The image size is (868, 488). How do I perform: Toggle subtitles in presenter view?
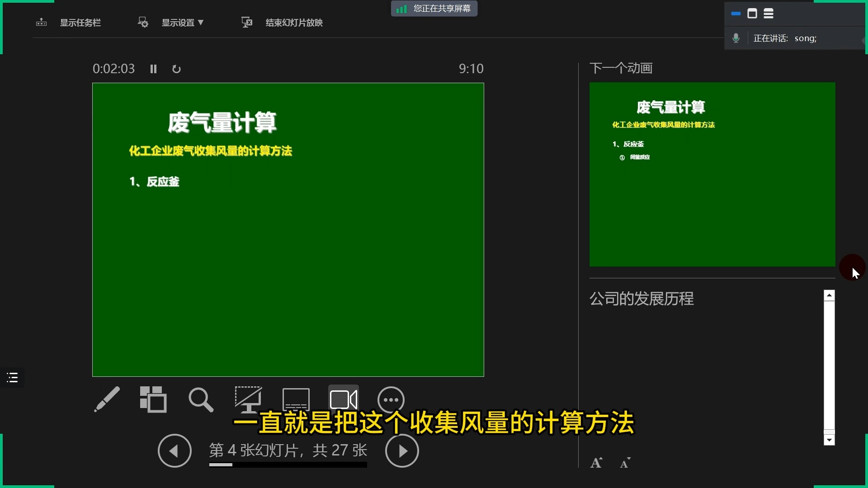pos(296,399)
